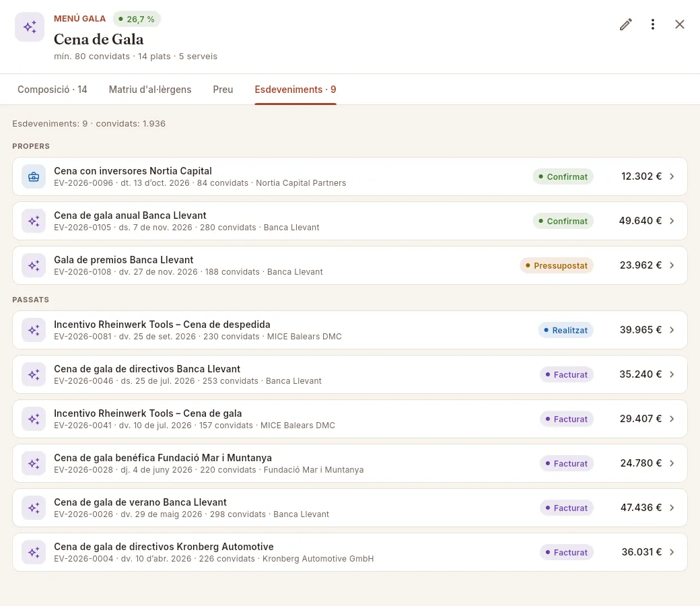This screenshot has width=700, height=606.
Task: Expand chevron on the 39.965 € event row
Action: tap(672, 330)
